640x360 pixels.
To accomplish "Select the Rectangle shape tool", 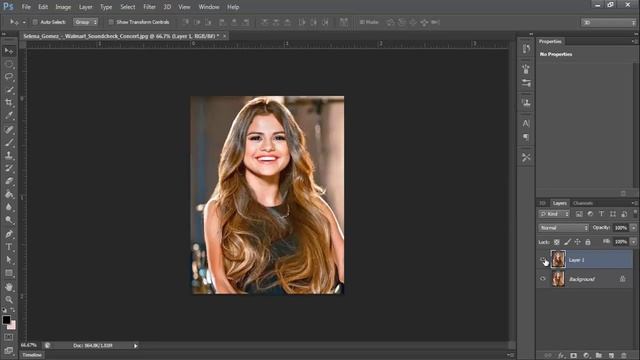I will pyautogui.click(x=9, y=273).
